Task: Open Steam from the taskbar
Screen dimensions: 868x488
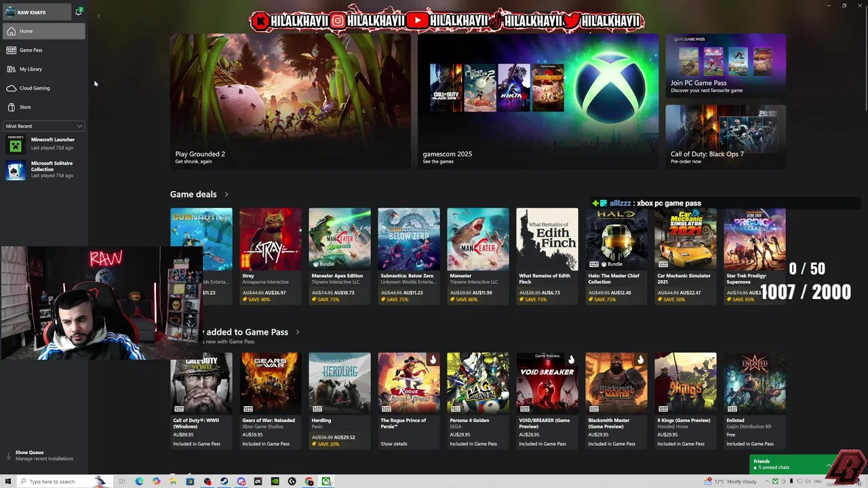Action: point(224,481)
